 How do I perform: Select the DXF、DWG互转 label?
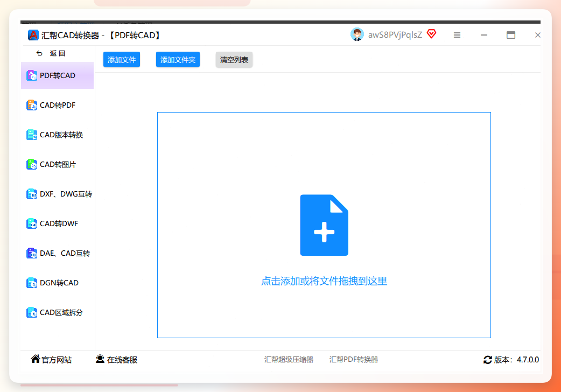point(66,194)
